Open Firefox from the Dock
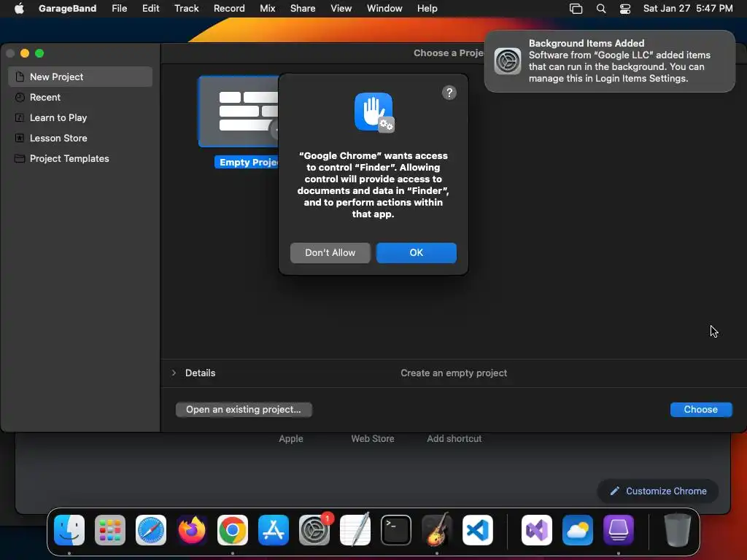This screenshot has height=560, width=747. pos(192,530)
